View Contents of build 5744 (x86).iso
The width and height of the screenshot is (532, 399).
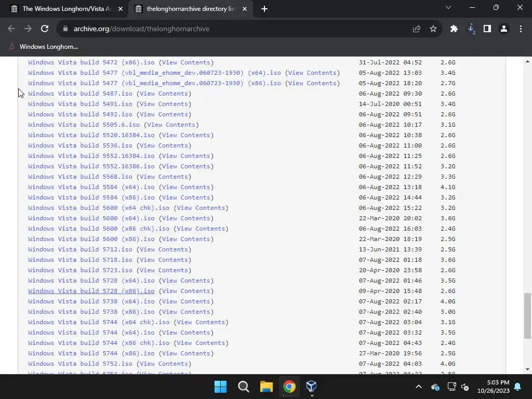tap(187, 353)
